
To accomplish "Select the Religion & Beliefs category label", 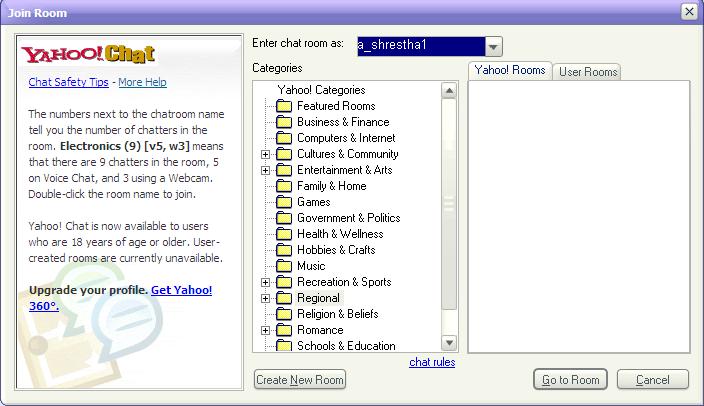I will (x=338, y=314).
